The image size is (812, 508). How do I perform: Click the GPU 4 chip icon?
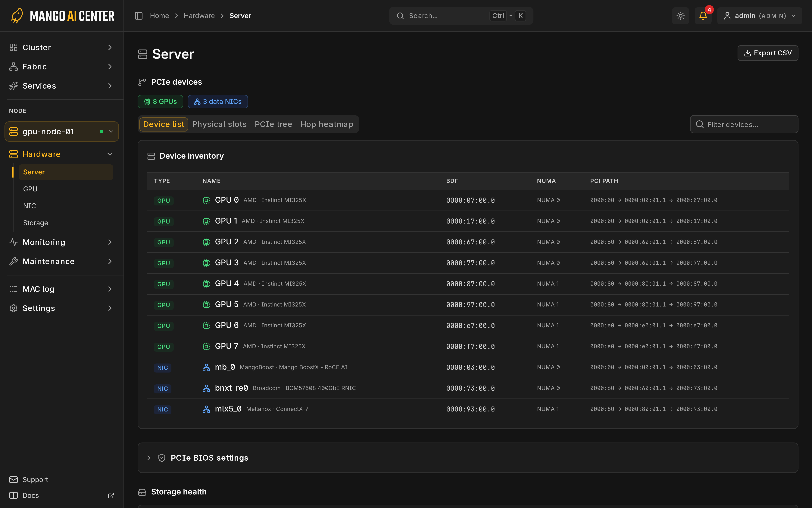(x=206, y=284)
